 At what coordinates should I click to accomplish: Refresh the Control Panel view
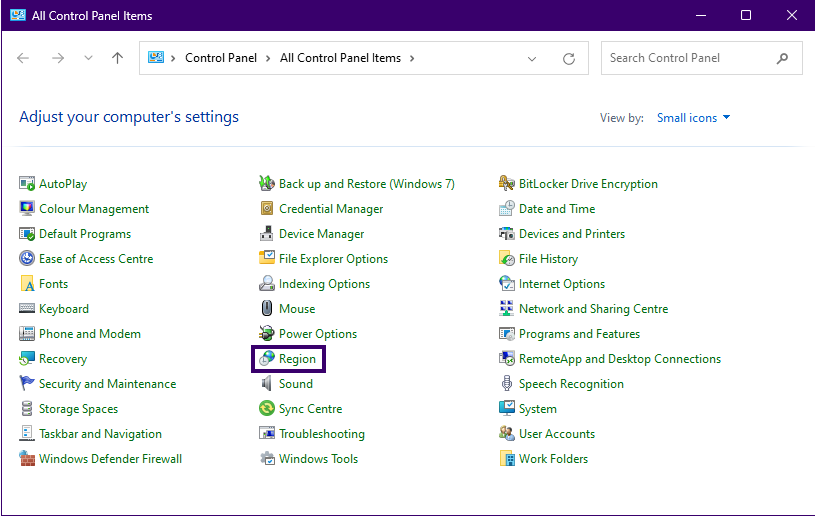tap(569, 58)
